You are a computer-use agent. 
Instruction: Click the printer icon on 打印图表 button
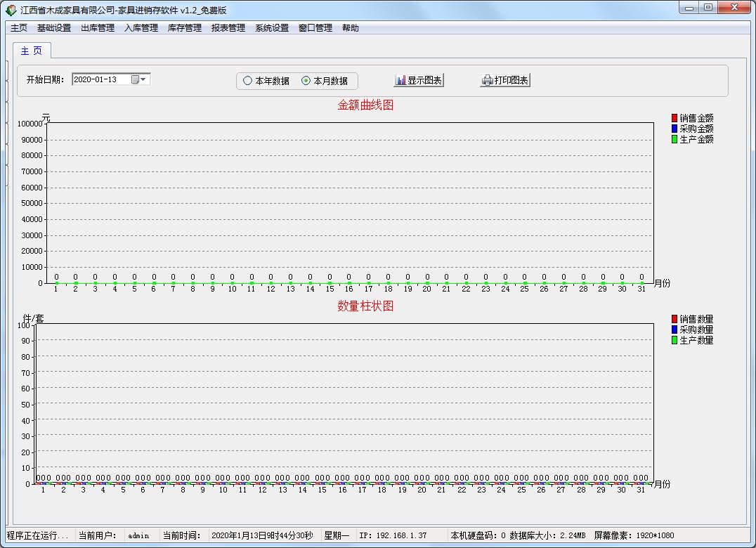coord(487,81)
